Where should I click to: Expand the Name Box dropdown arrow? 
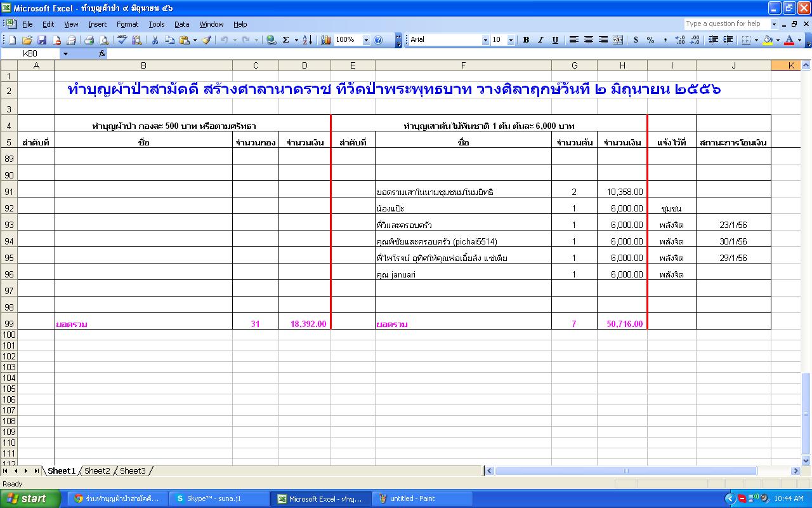point(65,54)
